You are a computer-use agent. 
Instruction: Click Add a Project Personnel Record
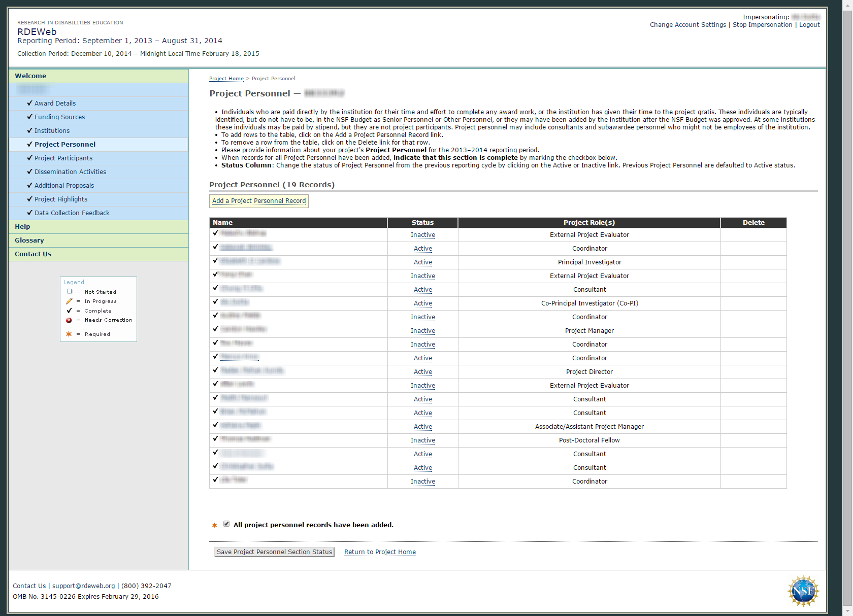(259, 201)
